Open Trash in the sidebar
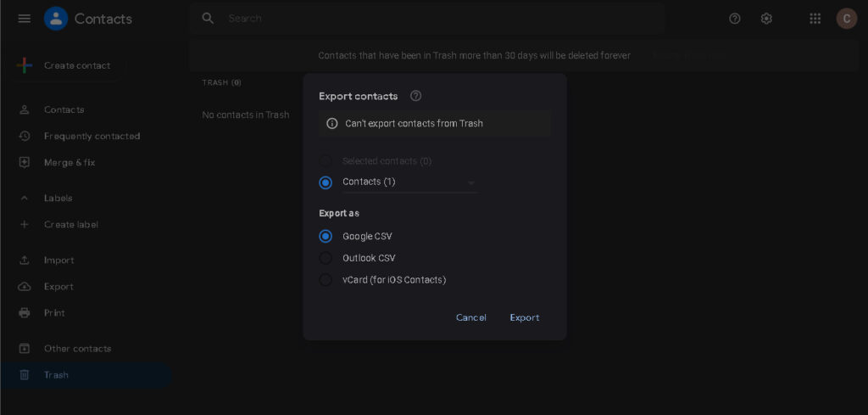 tap(86, 375)
